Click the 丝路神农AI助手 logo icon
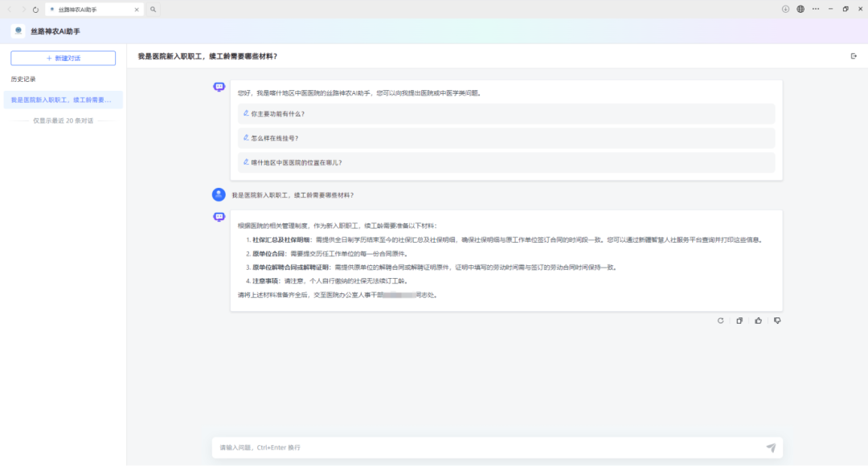Viewport: 868px width, 466px height. click(x=18, y=31)
